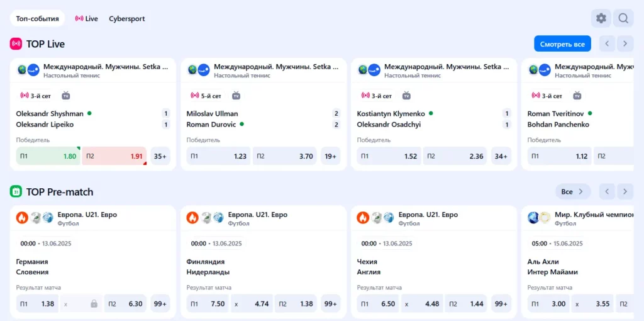Image resolution: width=644 pixels, height=321 pixels.
Task: Select П2 odds 1.91 for Oleksandr Lipeiko
Action: pyautogui.click(x=114, y=156)
